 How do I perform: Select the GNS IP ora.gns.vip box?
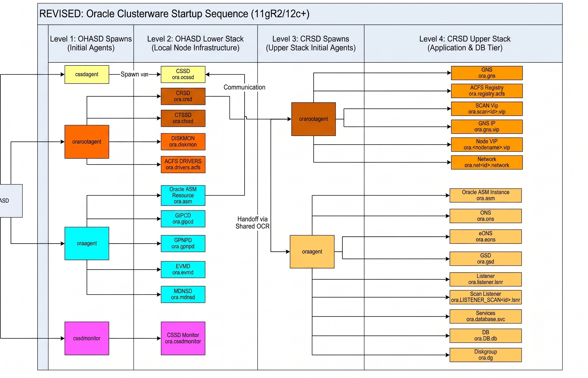[x=487, y=127]
